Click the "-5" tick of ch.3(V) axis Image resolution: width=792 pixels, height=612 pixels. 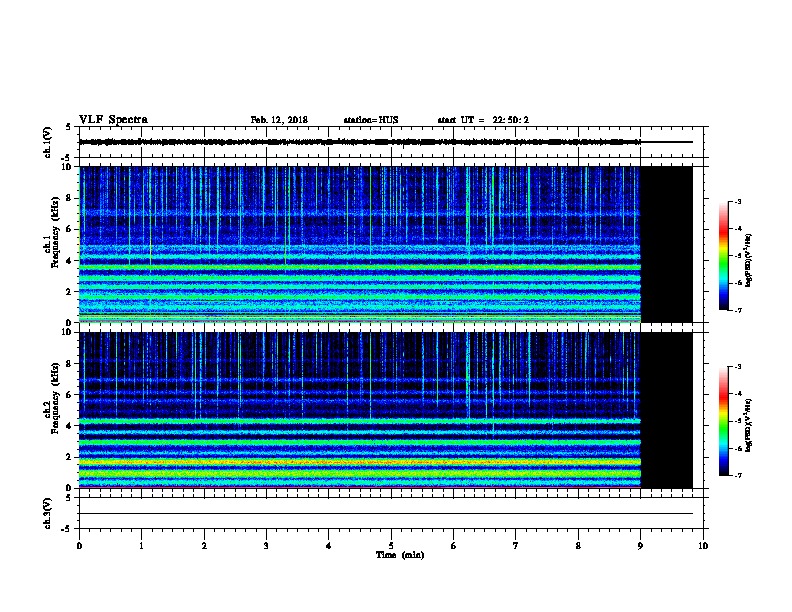(x=67, y=529)
